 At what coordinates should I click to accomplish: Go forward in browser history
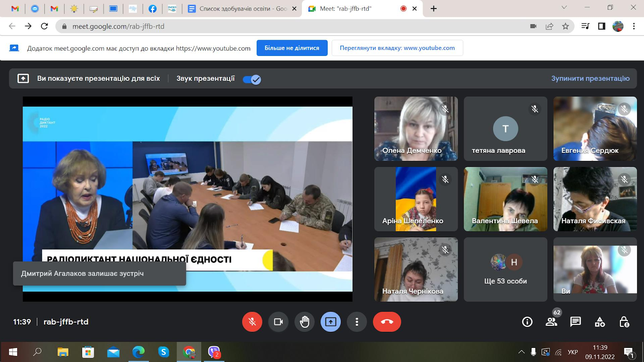point(28,26)
